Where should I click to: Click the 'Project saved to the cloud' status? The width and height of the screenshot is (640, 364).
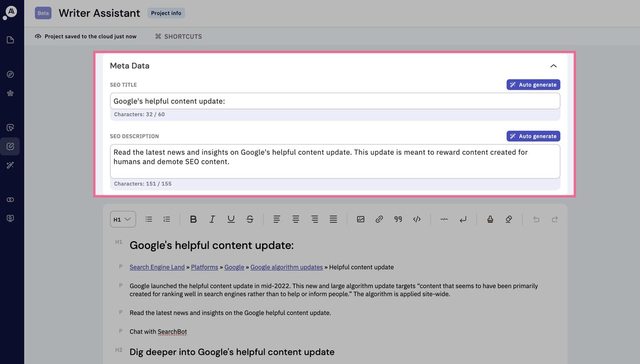point(86,37)
